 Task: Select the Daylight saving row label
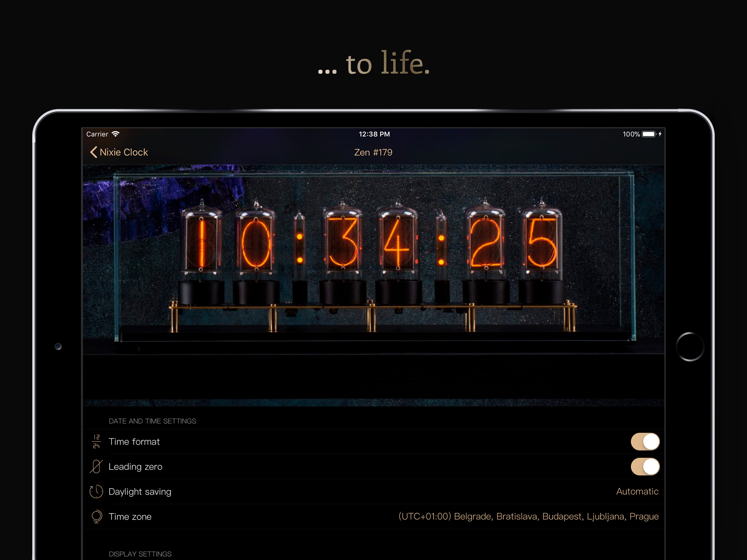coord(140,491)
